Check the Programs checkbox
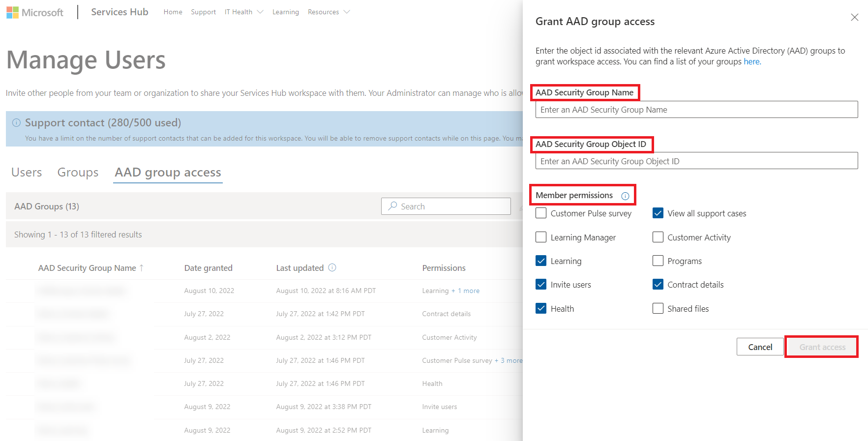 pos(658,261)
